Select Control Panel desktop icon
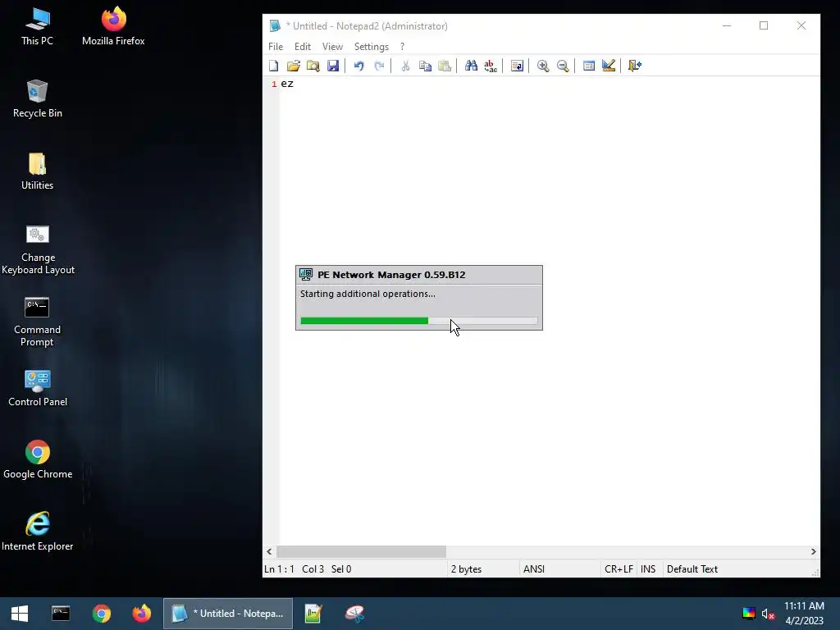This screenshot has width=840, height=630. (38, 388)
